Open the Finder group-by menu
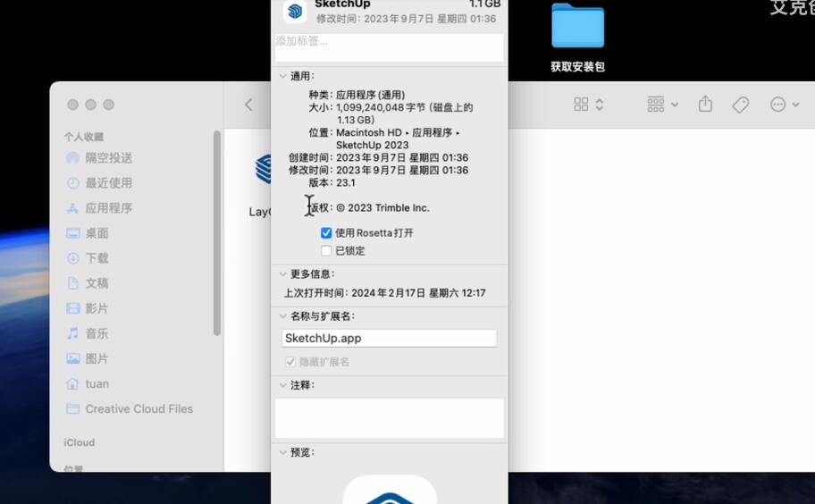 coord(662,105)
